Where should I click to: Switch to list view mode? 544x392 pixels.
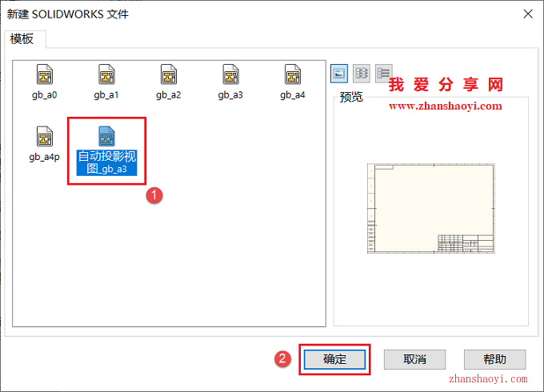coord(362,73)
